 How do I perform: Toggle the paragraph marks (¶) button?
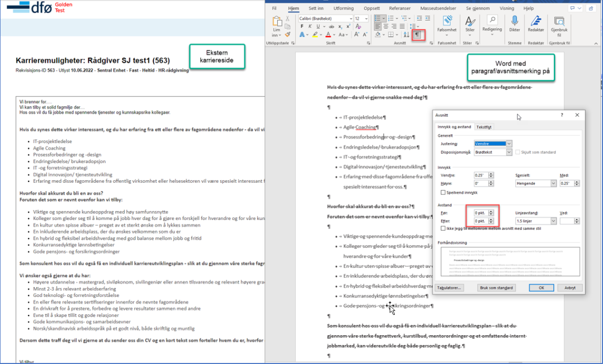point(417,35)
